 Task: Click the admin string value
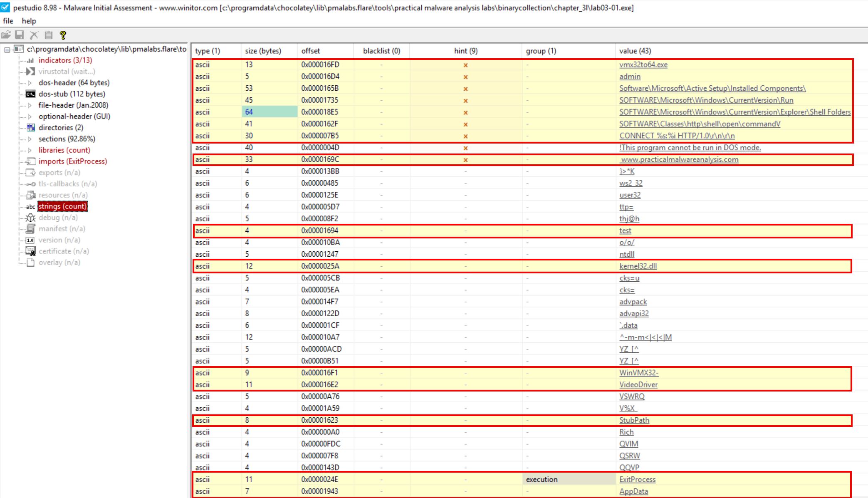pos(630,77)
